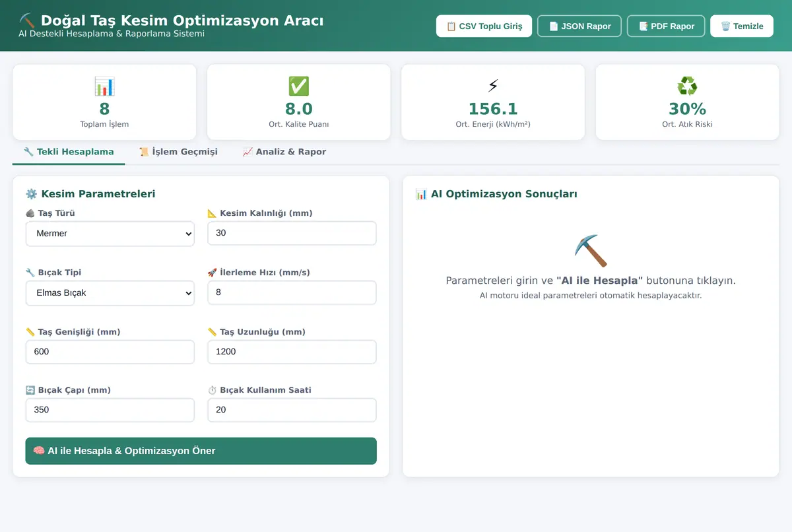Click the wrench icon by Bıçak Tipi label
Image resolution: width=792 pixels, height=532 pixels.
coord(30,273)
